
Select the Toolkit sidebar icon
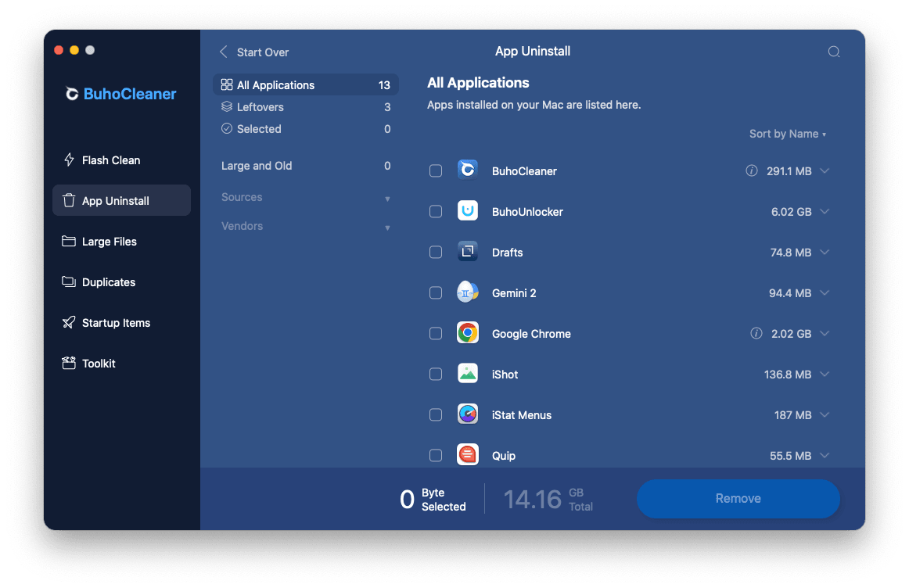pos(70,363)
